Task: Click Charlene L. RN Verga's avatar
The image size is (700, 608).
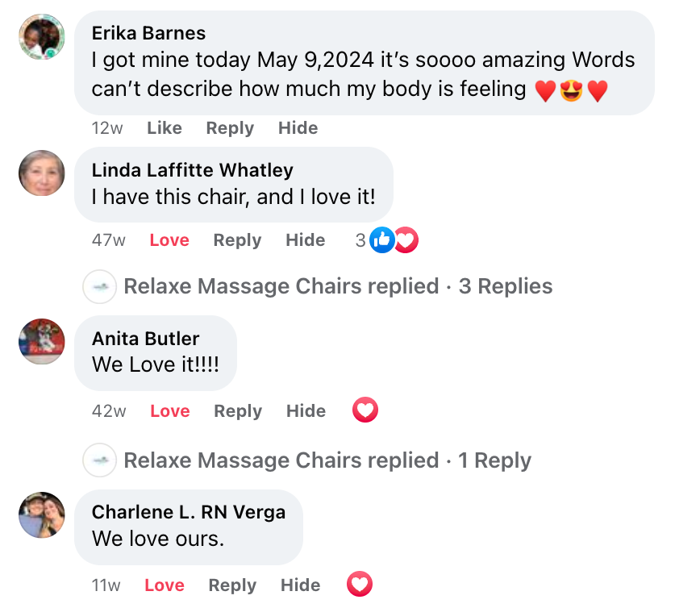Action: pyautogui.click(x=41, y=514)
